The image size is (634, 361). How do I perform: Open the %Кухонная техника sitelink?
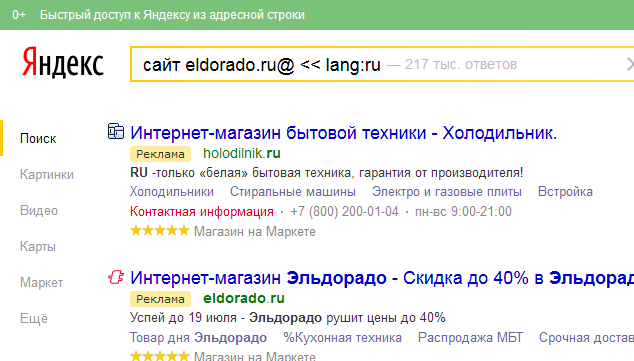point(342,338)
